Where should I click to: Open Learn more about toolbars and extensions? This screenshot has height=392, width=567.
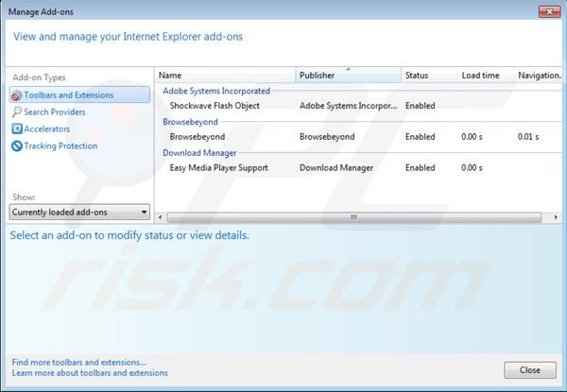pos(90,373)
